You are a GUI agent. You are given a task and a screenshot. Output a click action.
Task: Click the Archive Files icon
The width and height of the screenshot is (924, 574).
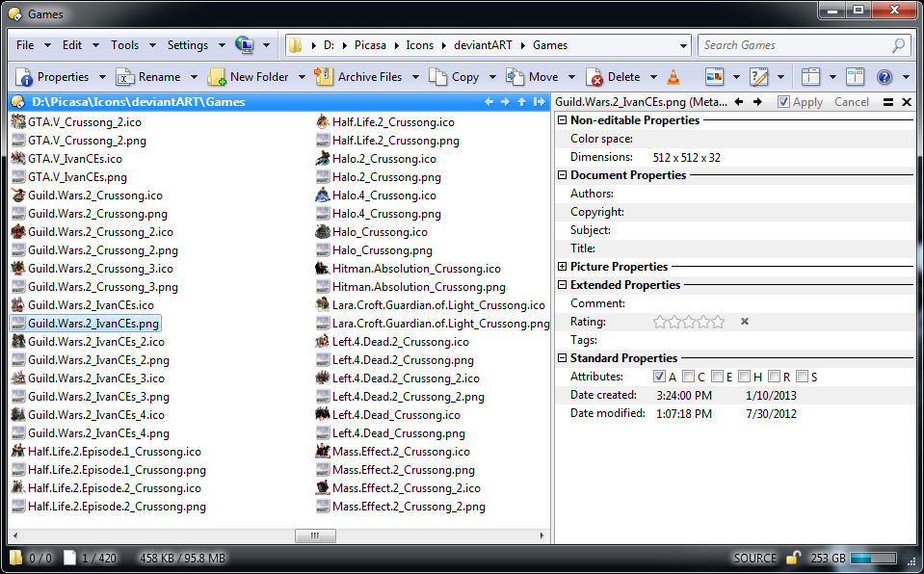324,77
